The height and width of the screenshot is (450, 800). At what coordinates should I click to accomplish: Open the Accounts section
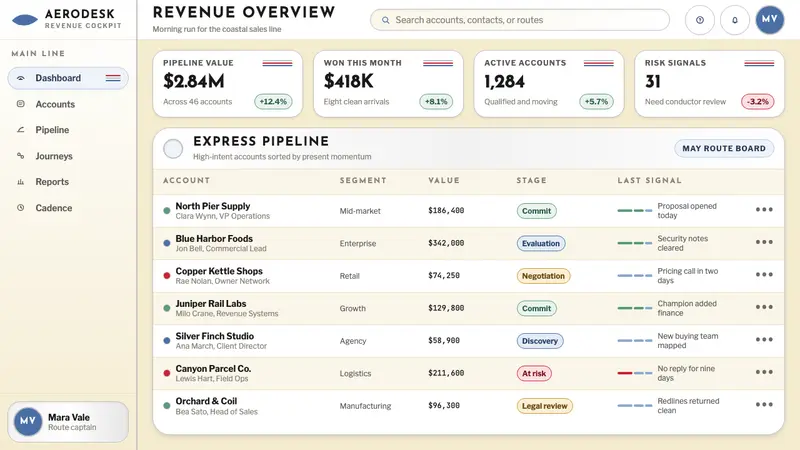coord(68,104)
